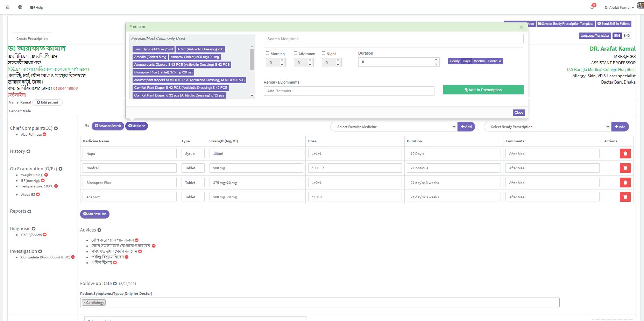The image size is (644, 321).
Task: Add a new Chief Complaint entry
Action: 56,128
